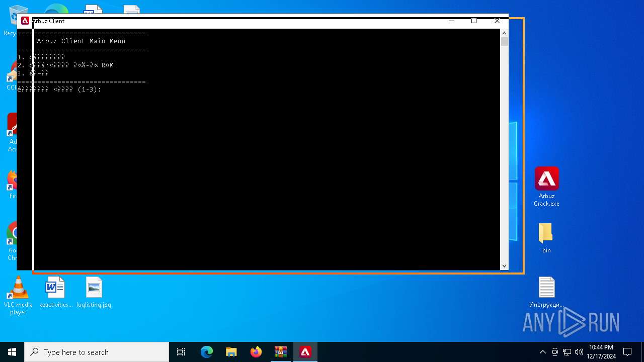Open the VLC media player shortcut
This screenshot has height=362, width=644.
click(18, 296)
